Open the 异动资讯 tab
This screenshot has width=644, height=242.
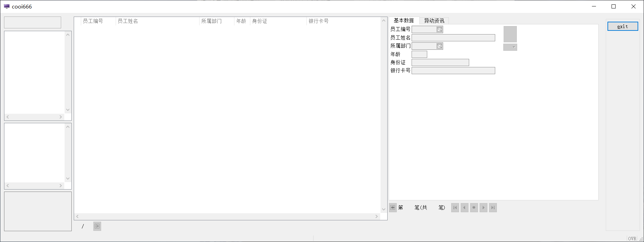(434, 21)
